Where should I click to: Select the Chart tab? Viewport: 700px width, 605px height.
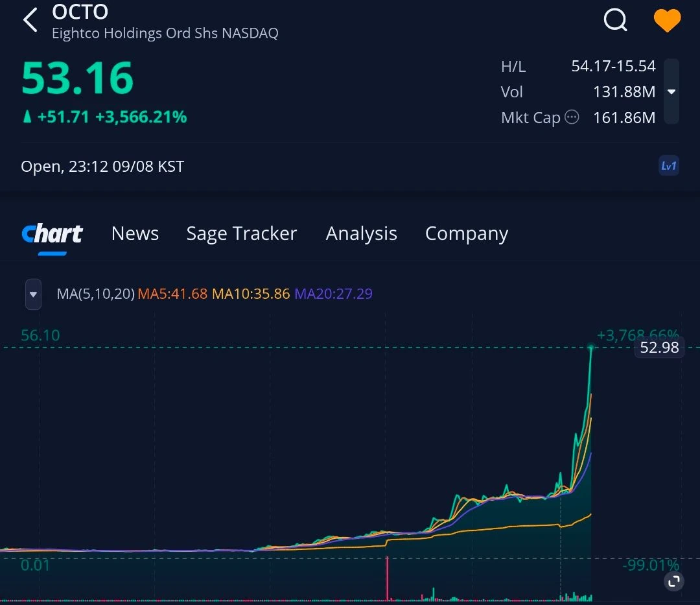coord(52,233)
